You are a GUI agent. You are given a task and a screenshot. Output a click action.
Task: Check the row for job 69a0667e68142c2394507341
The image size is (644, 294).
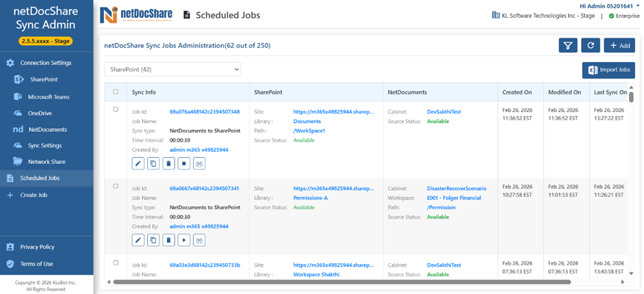116,186
